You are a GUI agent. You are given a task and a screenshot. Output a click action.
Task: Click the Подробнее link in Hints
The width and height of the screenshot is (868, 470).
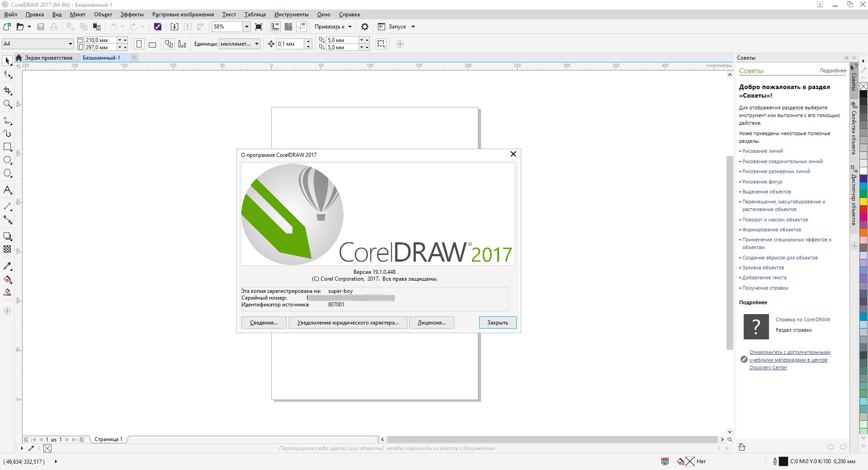(833, 71)
